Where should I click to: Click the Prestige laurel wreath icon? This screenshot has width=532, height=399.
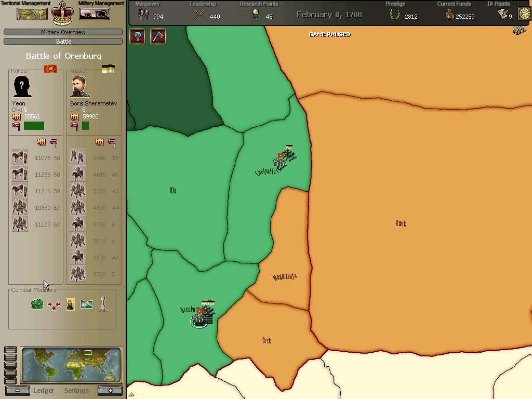pyautogui.click(x=395, y=14)
